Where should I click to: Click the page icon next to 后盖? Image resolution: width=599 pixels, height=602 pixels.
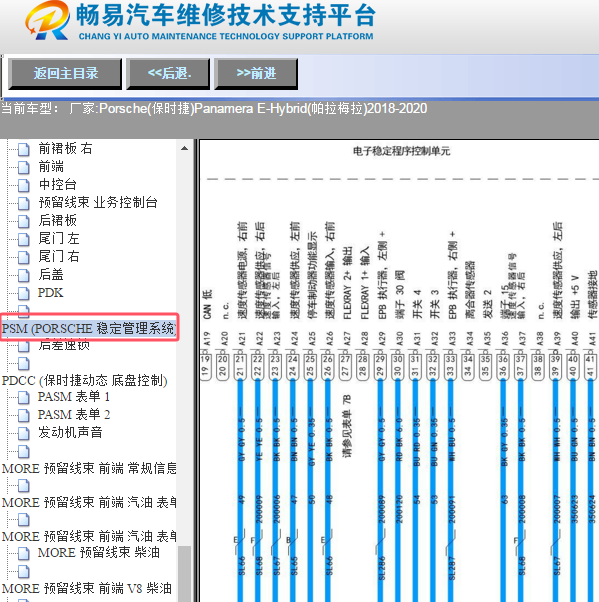click(x=23, y=275)
